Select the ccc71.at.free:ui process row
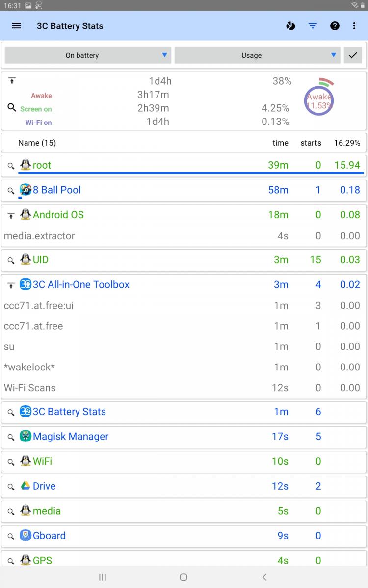The width and height of the screenshot is (368, 588). (184, 306)
